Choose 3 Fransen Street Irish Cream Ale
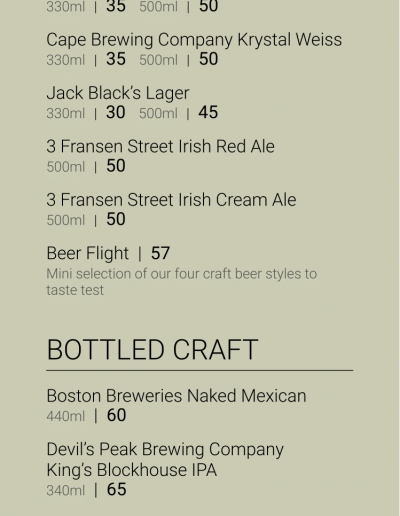 (x=171, y=200)
